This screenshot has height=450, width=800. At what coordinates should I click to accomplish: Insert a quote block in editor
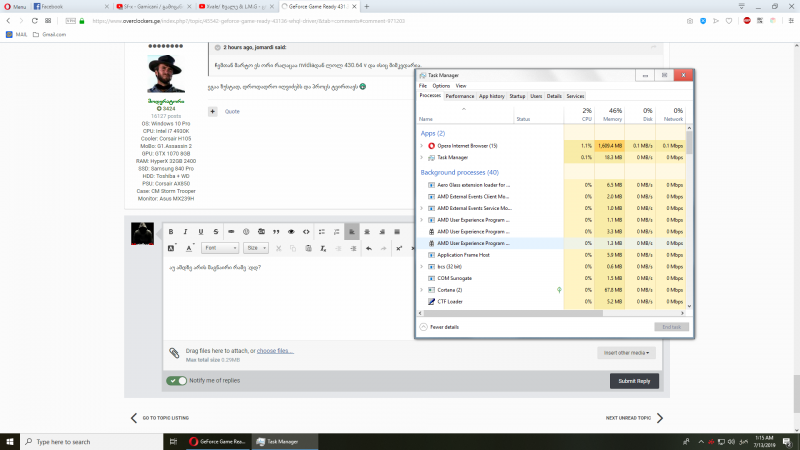pyautogui.click(x=275, y=231)
